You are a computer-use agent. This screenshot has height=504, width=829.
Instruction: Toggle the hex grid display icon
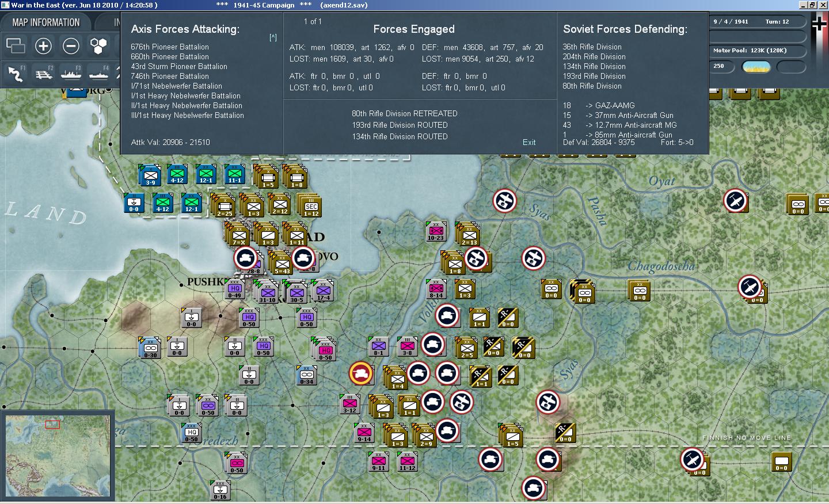(98, 45)
